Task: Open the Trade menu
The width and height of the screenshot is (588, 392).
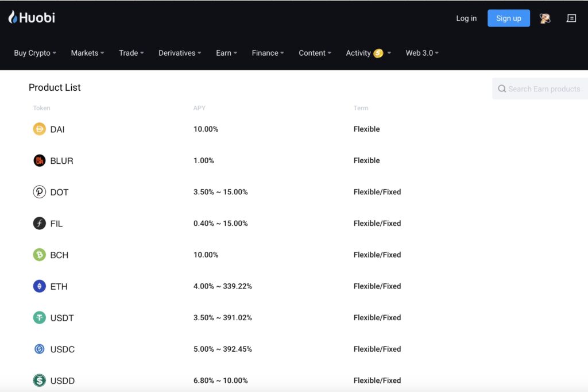Action: (131, 53)
